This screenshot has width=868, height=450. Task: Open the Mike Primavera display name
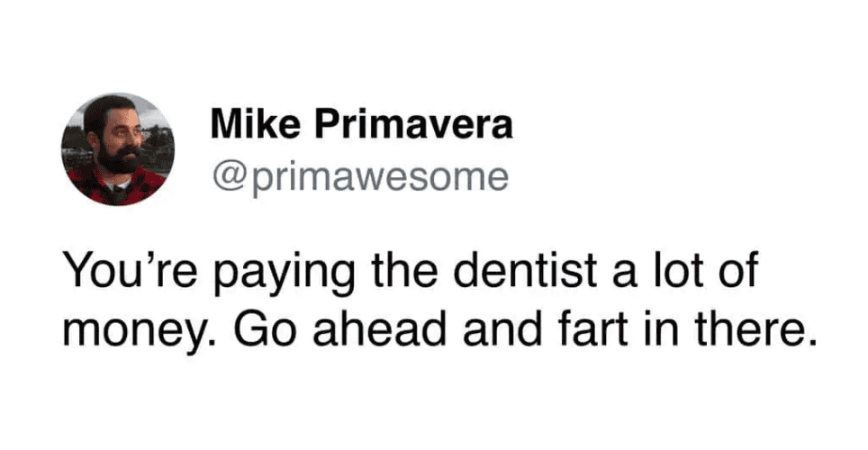(361, 125)
